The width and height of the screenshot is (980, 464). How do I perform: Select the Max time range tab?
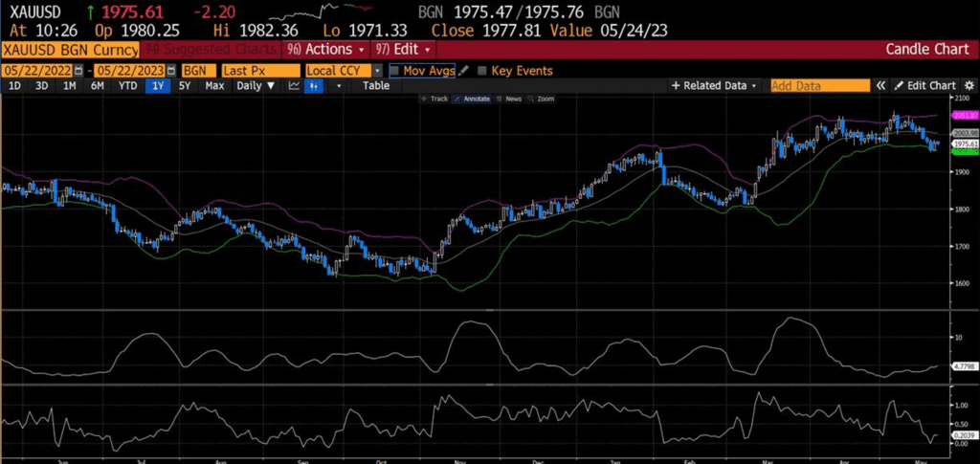[x=214, y=86]
